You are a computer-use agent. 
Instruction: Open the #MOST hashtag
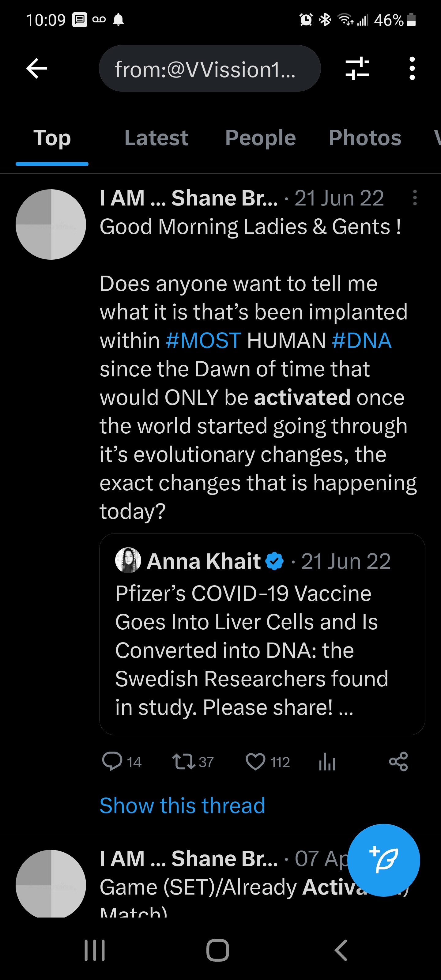pyautogui.click(x=204, y=340)
